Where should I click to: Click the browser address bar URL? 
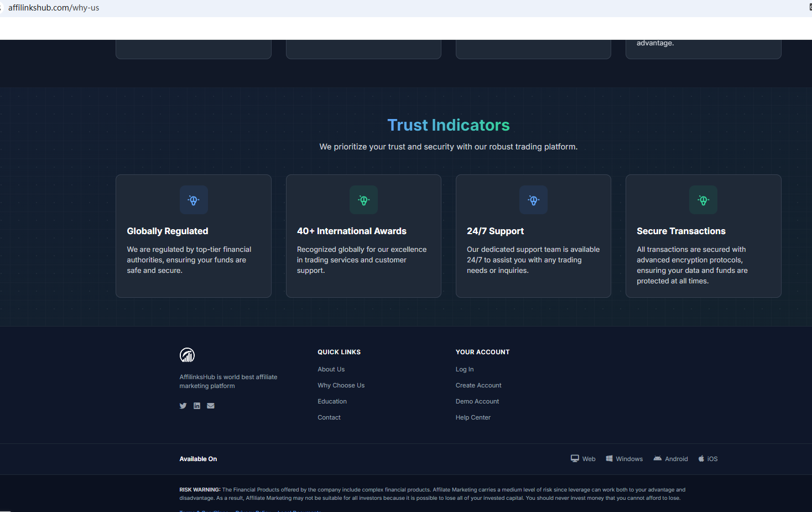54,8
